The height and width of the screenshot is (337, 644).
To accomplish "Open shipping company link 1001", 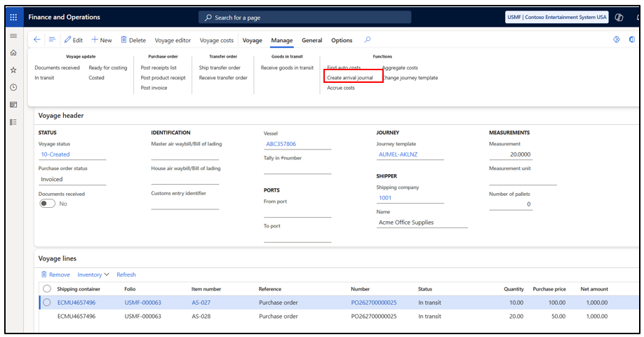I will pos(385,198).
